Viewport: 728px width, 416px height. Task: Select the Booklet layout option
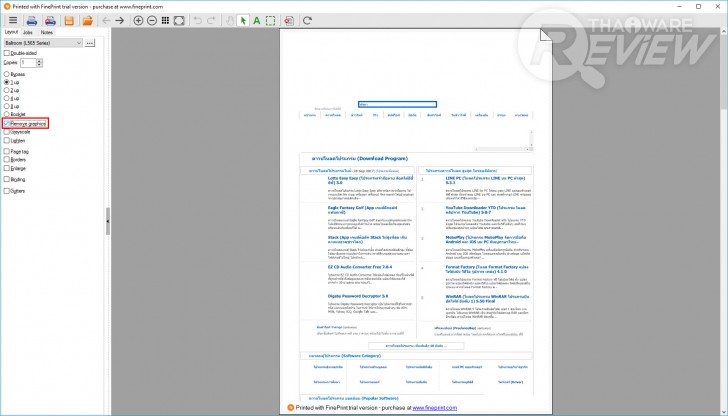[x=6, y=114]
